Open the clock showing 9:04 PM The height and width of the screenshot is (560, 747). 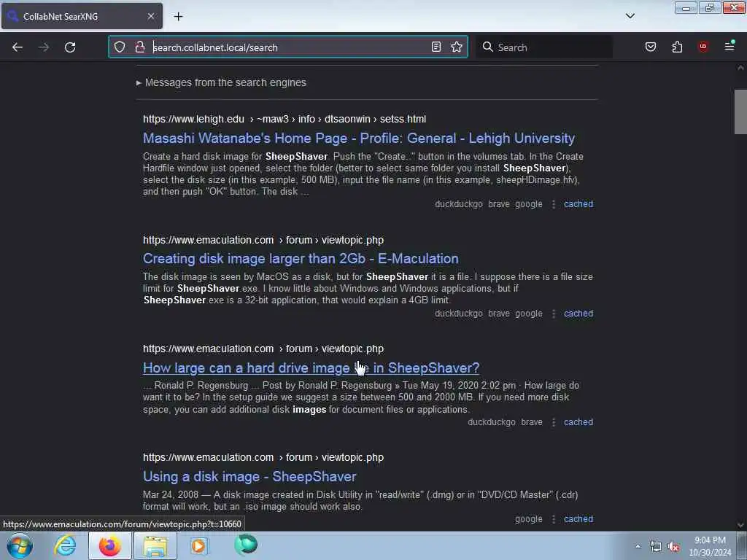tap(710, 546)
